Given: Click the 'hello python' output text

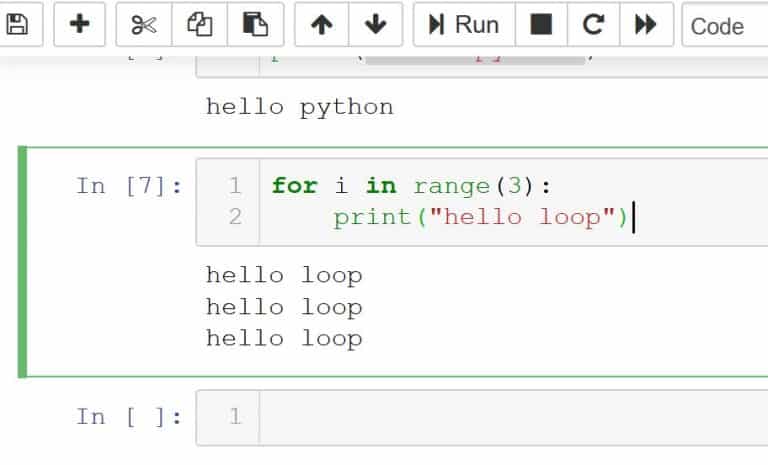Looking at the screenshot, I should coord(299,107).
